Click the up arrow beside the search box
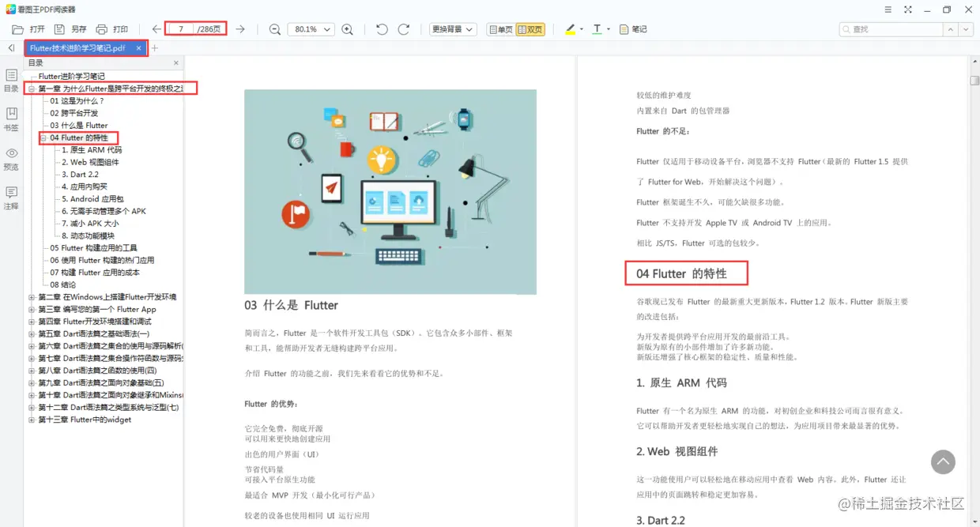The height and width of the screenshot is (527, 980). click(952, 29)
